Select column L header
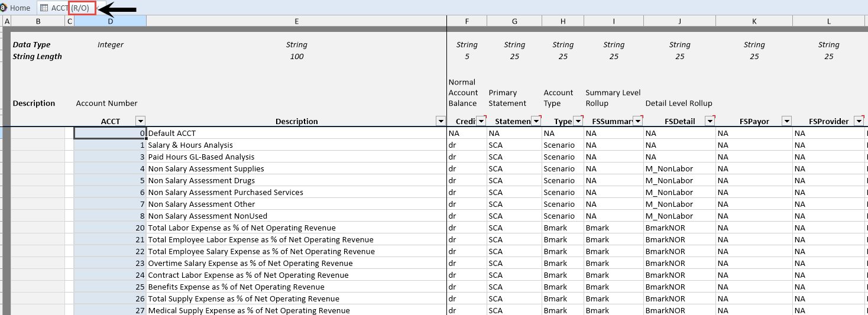The image size is (868, 315). coord(829,21)
